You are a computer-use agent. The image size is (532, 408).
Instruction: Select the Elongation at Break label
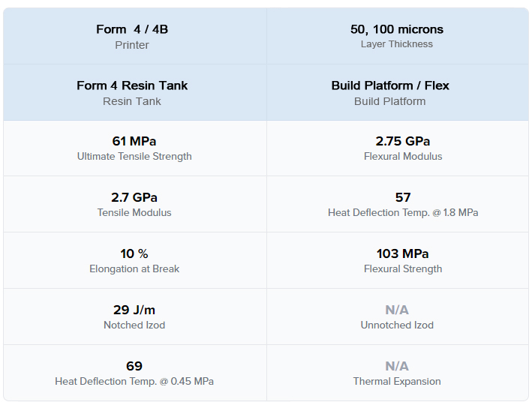point(134,269)
